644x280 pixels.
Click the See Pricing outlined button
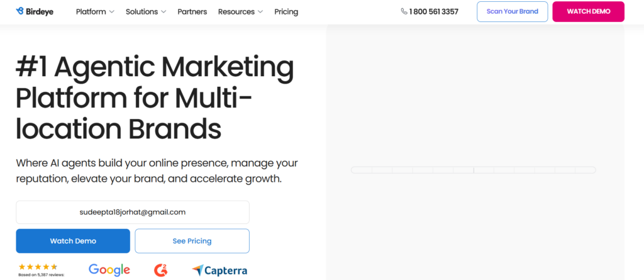pos(192,241)
